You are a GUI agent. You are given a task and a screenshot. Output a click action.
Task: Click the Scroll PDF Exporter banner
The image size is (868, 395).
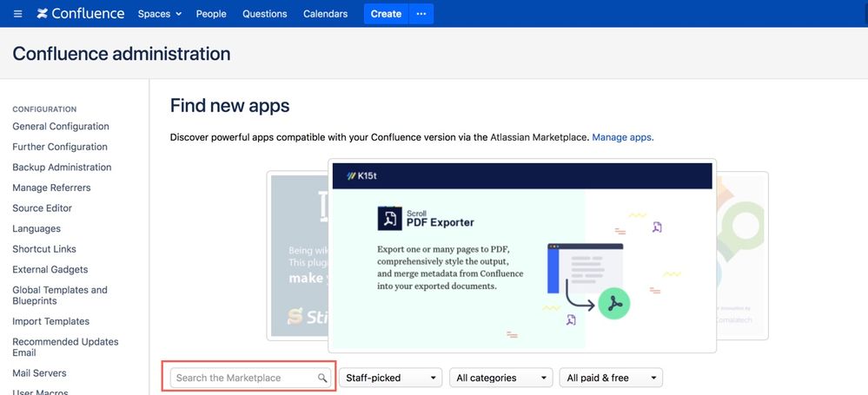[522, 255]
